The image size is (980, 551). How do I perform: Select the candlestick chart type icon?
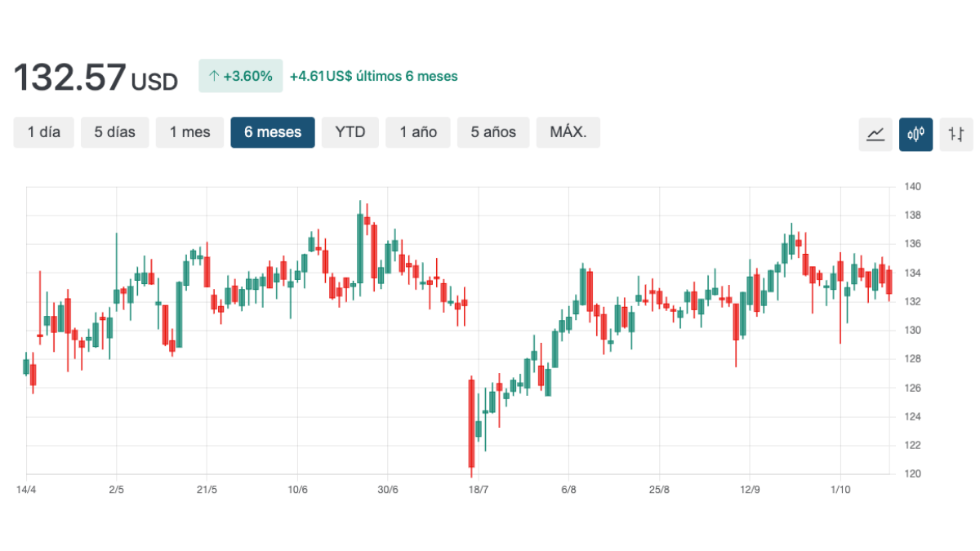tap(915, 134)
